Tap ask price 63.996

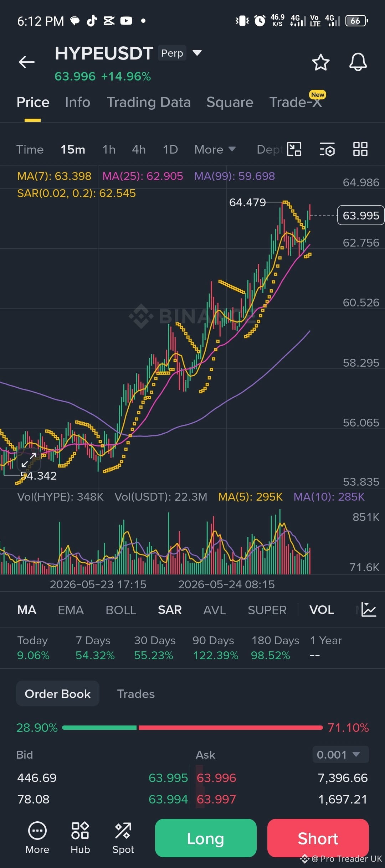click(216, 778)
